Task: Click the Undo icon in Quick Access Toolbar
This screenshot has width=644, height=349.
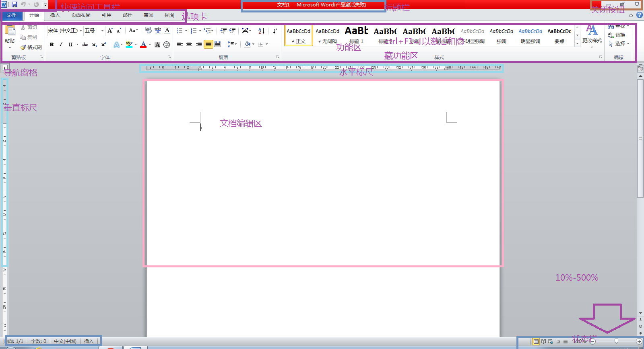Action: [23, 4]
